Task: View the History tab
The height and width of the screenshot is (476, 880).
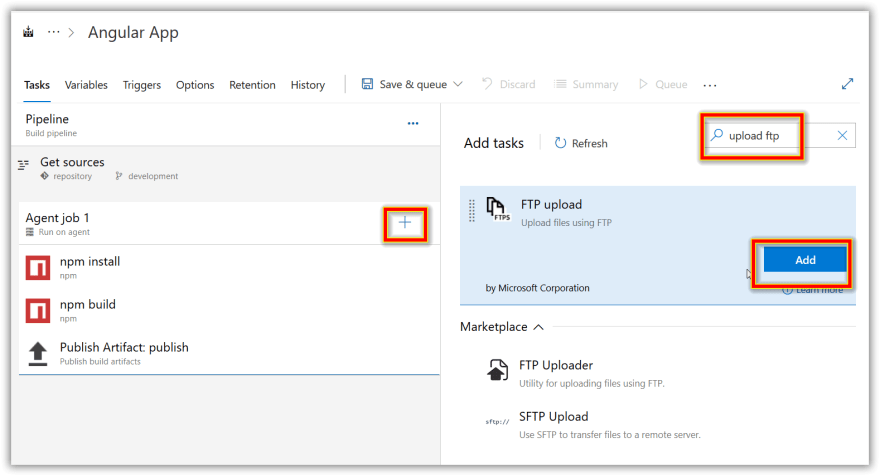Action: [x=308, y=85]
